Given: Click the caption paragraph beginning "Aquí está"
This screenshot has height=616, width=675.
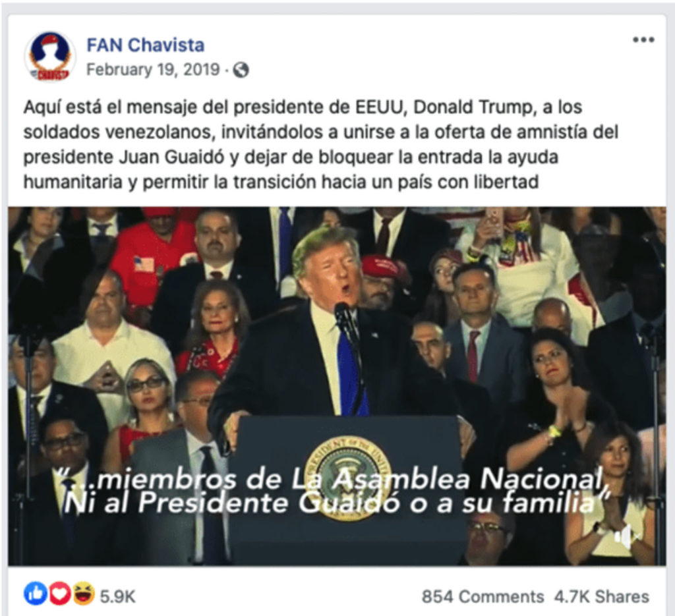Looking at the screenshot, I should [x=321, y=144].
